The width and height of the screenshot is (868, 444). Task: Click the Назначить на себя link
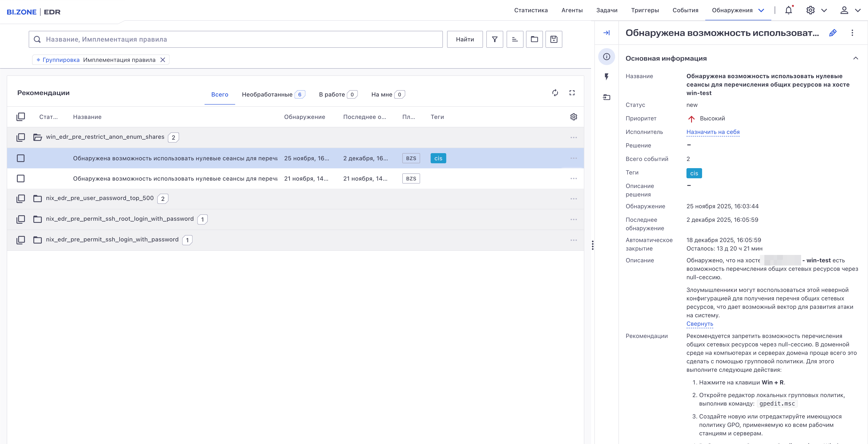[x=713, y=132]
